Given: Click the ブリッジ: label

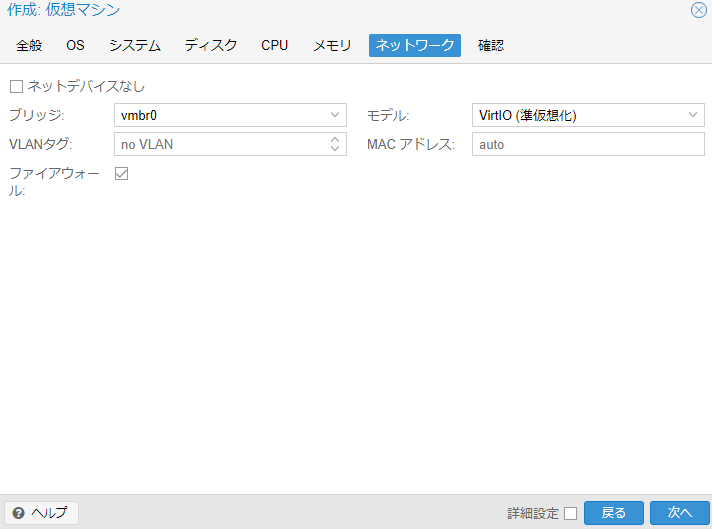Looking at the screenshot, I should pos(37,115).
